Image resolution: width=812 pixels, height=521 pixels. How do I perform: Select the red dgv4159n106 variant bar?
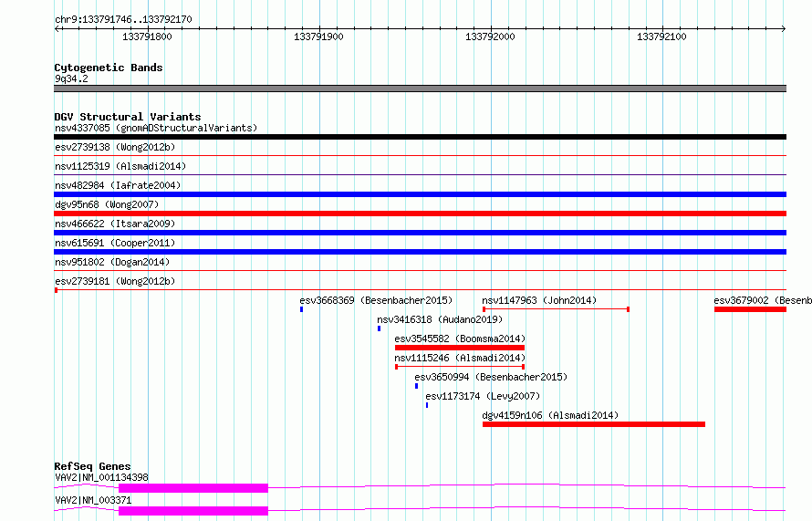[594, 424]
